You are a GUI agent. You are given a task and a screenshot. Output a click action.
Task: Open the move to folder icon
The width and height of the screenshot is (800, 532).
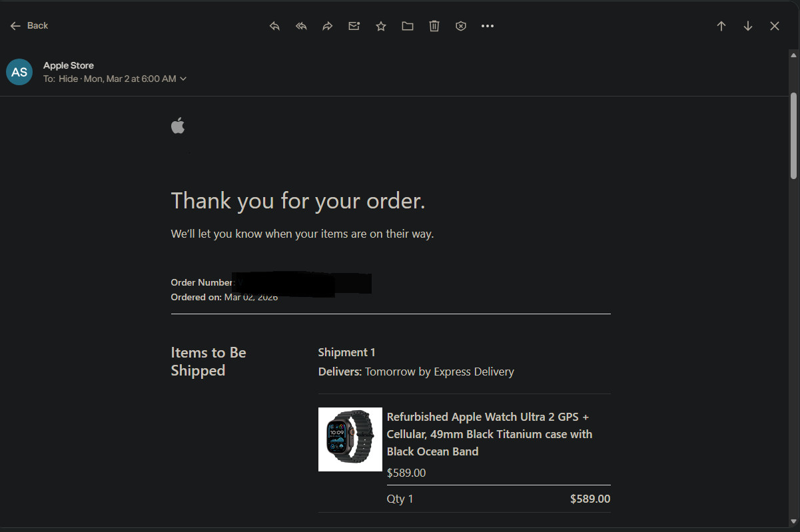(408, 26)
